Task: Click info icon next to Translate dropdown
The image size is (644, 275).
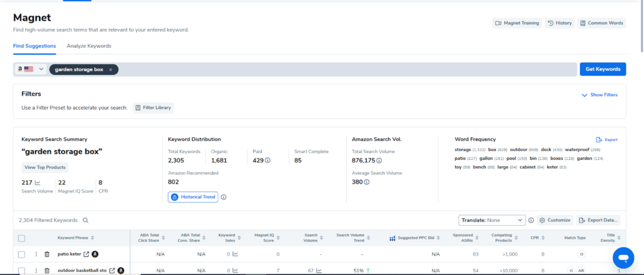Action: [531, 220]
